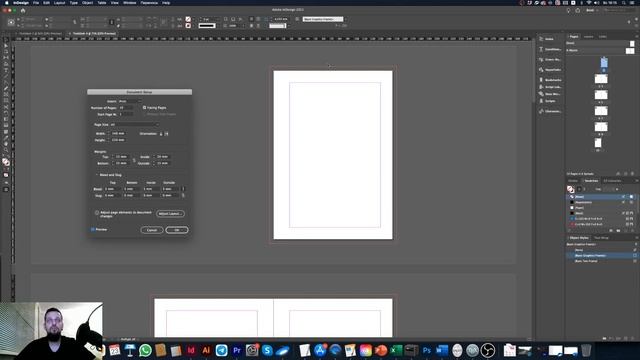Switch to the Swatches tab
This screenshot has height=360, width=640.
[591, 180]
